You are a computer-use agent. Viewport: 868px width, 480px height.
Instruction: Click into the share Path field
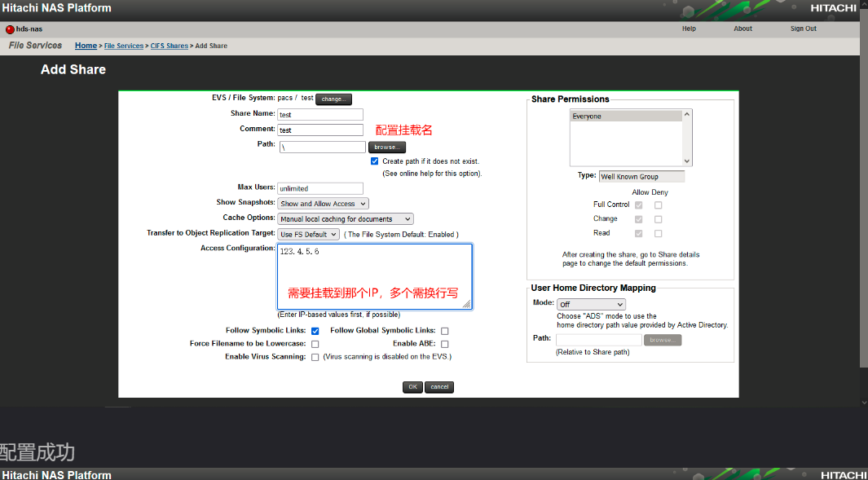click(x=322, y=148)
